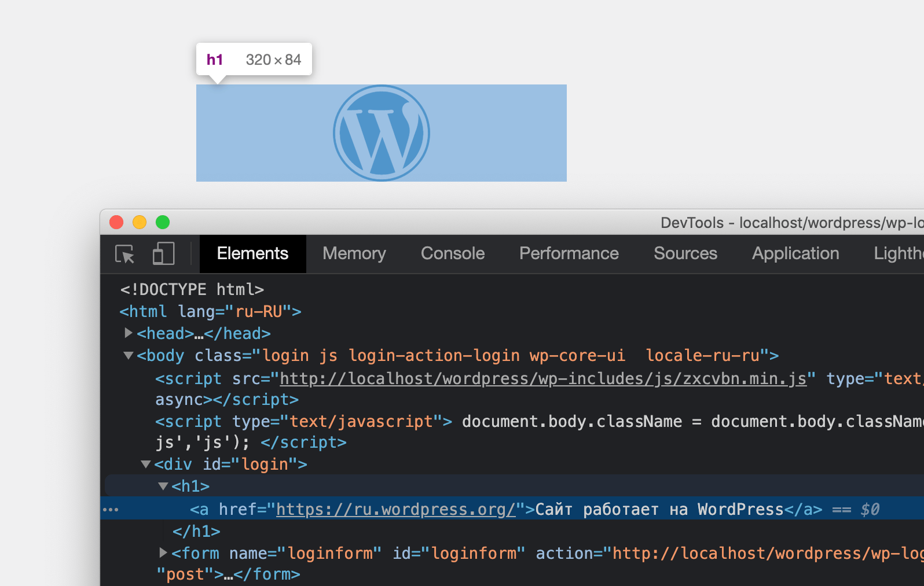This screenshot has height=586, width=924.
Task: Select the closing /h1 tag row
Action: (196, 532)
